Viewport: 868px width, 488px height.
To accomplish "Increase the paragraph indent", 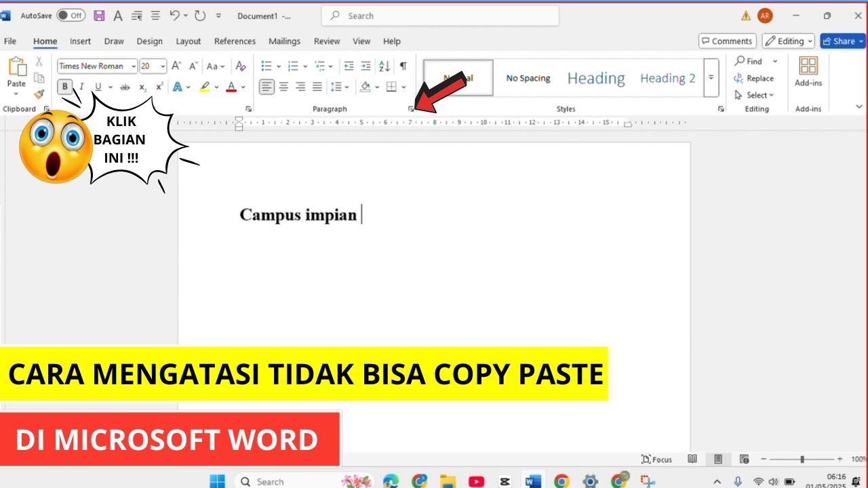I will click(x=366, y=66).
